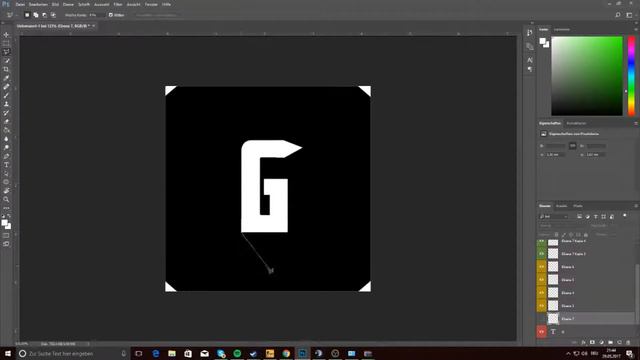Click the toolbar foreground color swatch

[x=4, y=223]
